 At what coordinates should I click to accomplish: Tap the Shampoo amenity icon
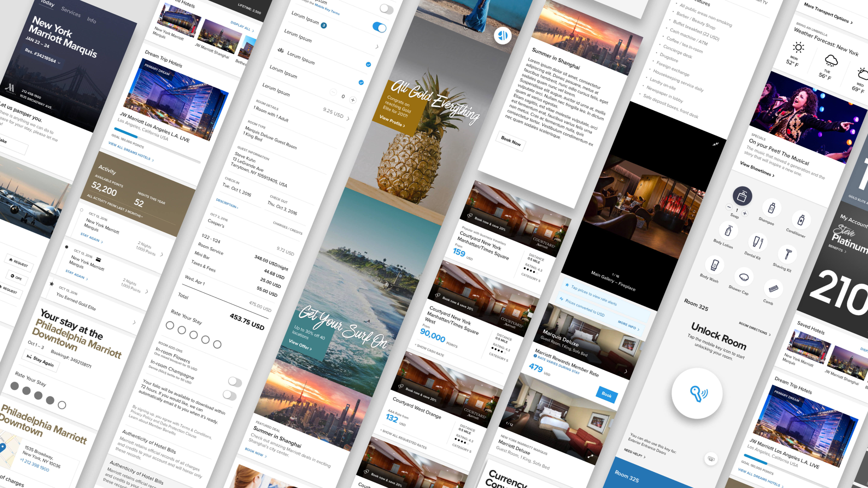772,208
